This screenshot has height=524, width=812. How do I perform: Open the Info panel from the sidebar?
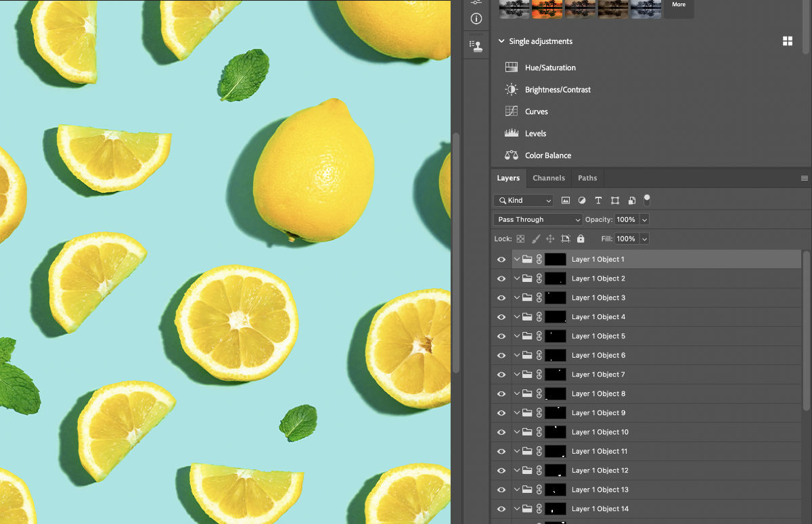[476, 18]
